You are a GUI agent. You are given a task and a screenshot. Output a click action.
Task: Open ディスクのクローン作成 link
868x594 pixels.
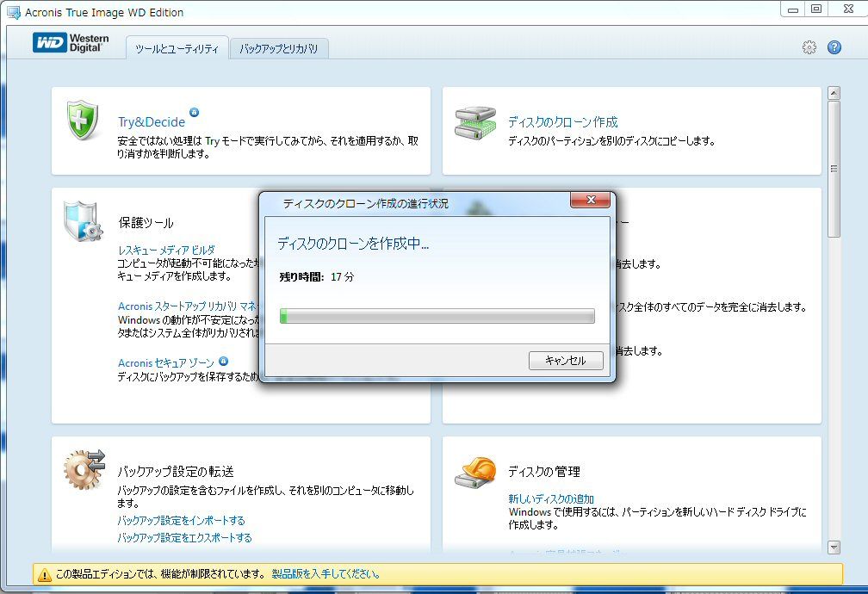563,121
